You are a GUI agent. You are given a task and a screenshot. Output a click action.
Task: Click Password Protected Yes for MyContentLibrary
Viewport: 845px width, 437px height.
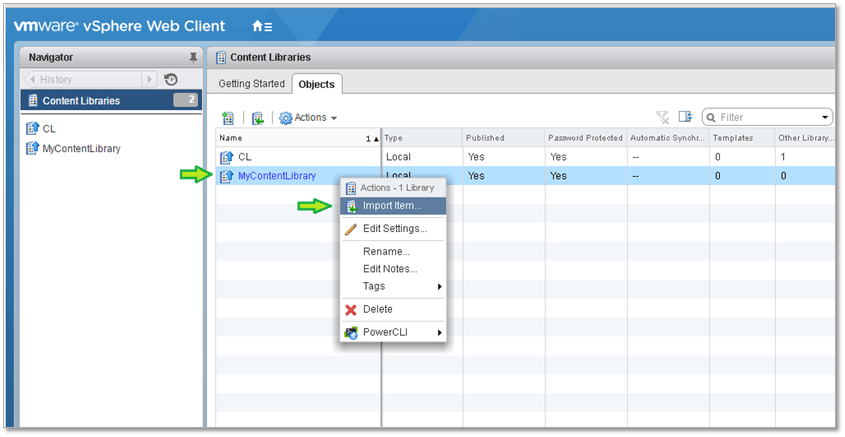point(558,176)
